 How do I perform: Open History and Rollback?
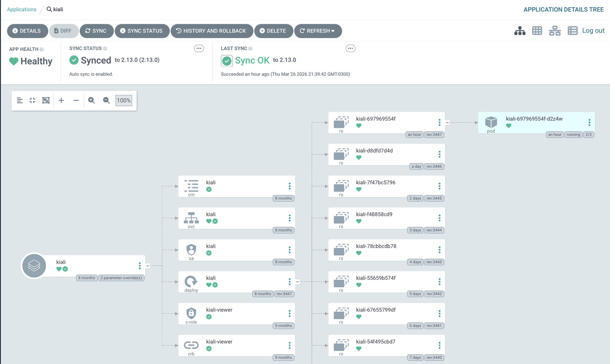(x=211, y=31)
